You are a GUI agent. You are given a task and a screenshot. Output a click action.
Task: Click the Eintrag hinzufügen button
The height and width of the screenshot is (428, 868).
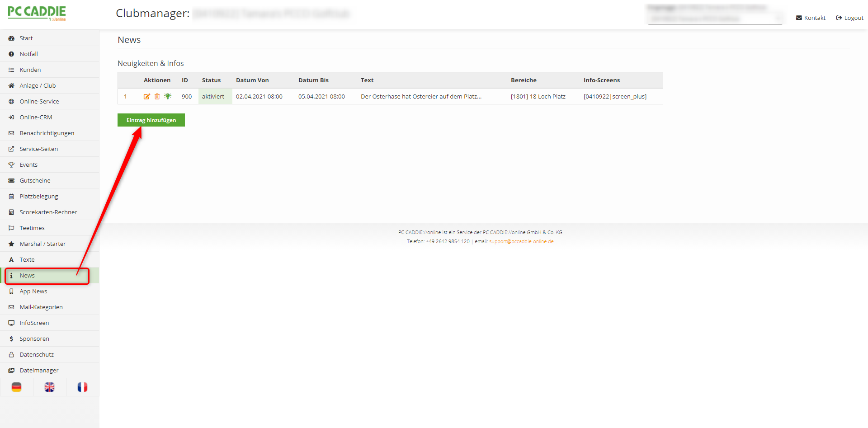(151, 120)
